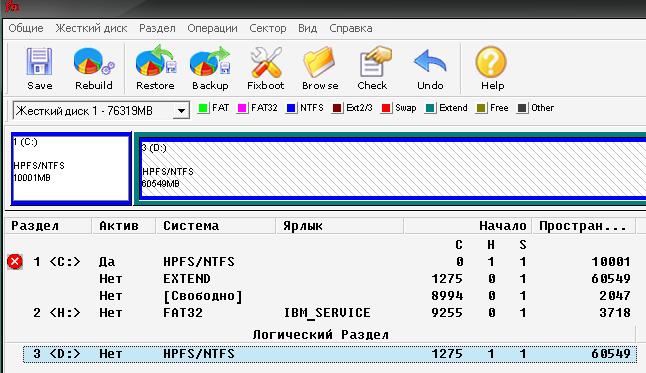Click the Система column header

pos(215,226)
